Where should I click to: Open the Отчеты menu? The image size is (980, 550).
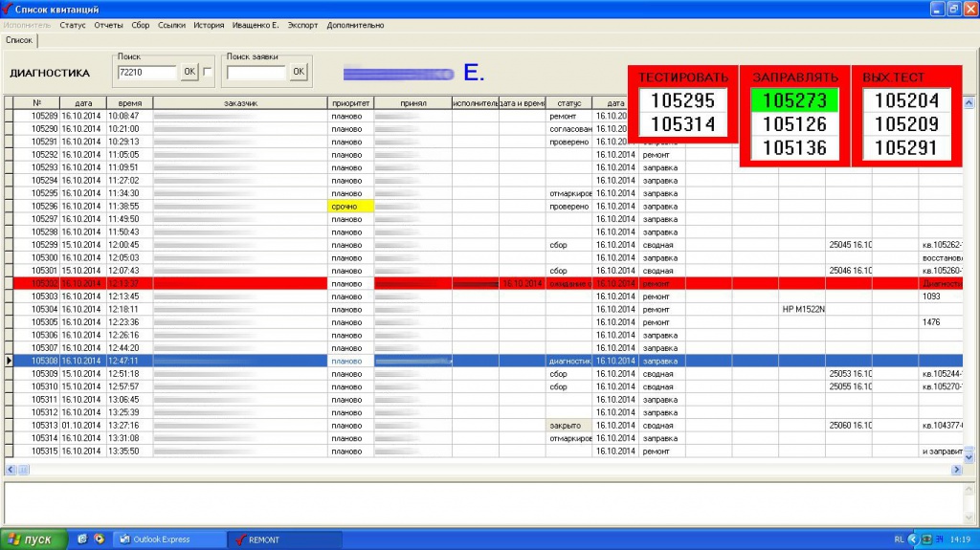[x=109, y=25]
